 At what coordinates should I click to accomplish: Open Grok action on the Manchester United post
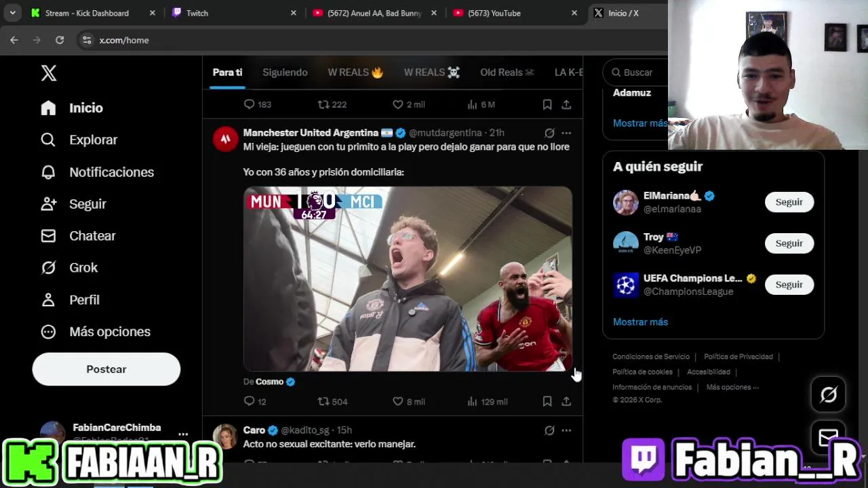[549, 133]
